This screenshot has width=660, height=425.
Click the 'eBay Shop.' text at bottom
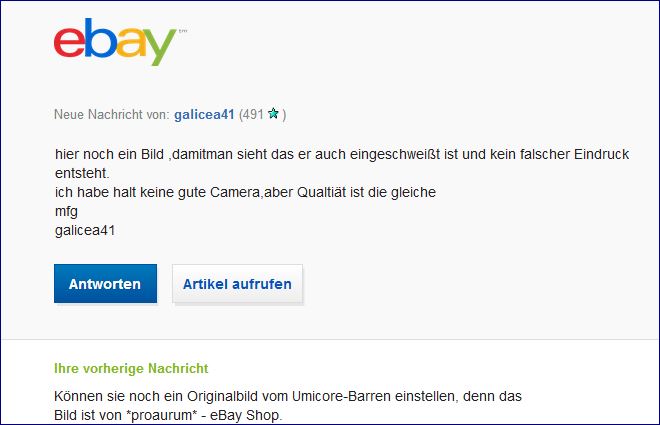(x=246, y=415)
